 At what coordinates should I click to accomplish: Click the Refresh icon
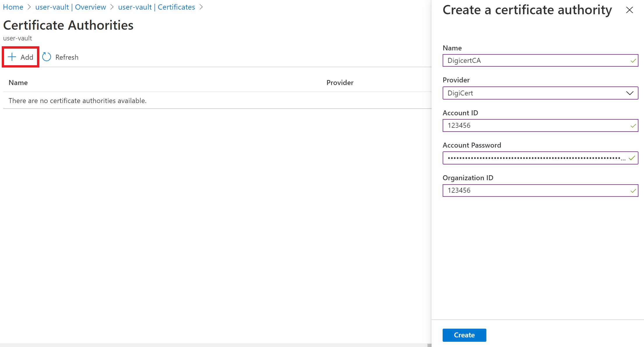click(47, 57)
